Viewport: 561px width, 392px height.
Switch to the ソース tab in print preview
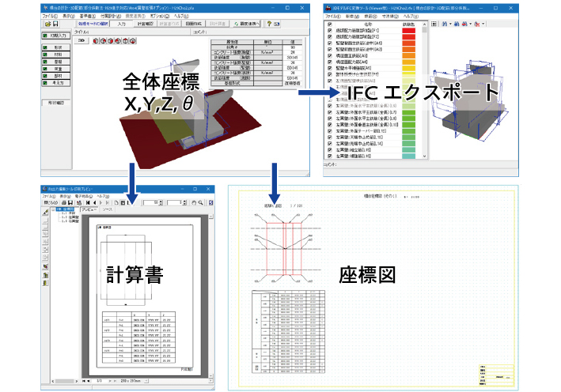tap(108, 209)
